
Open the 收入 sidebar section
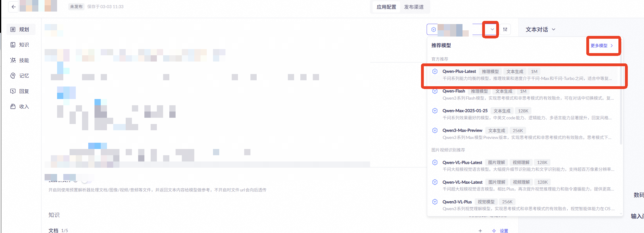coord(21,107)
